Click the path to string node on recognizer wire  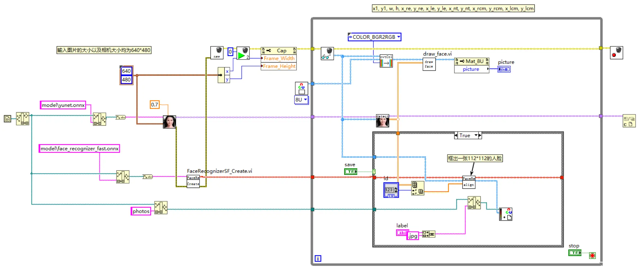click(148, 177)
